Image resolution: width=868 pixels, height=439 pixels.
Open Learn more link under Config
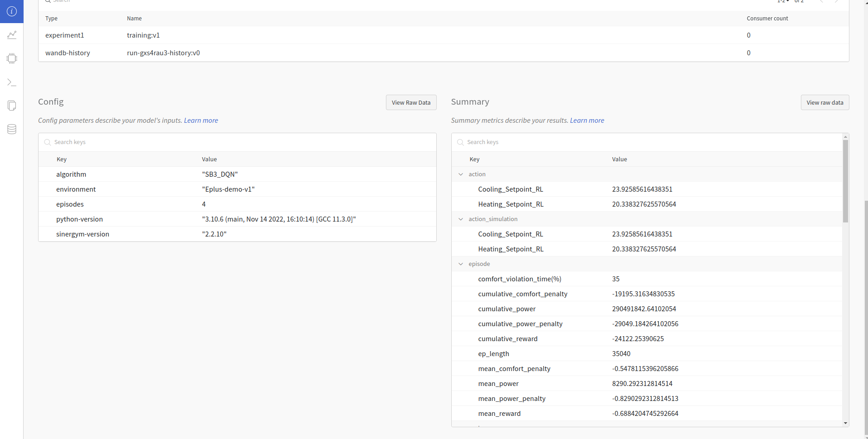pyautogui.click(x=201, y=121)
